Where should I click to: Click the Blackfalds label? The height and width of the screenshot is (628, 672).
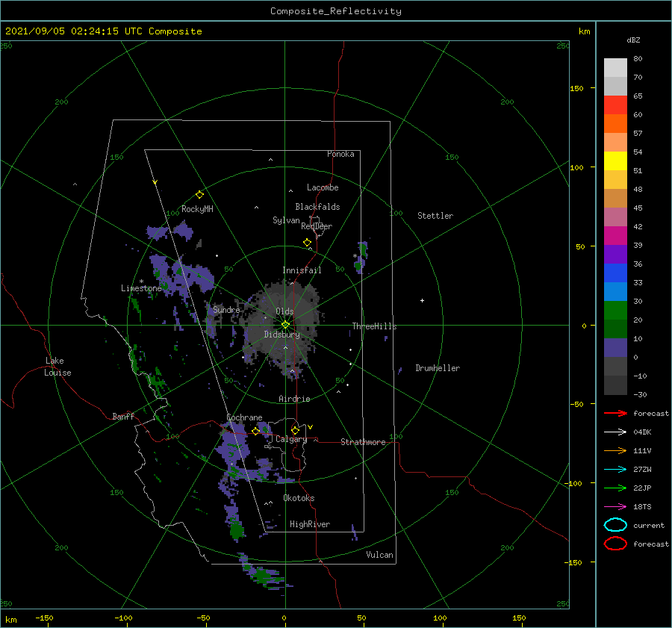pyautogui.click(x=317, y=207)
